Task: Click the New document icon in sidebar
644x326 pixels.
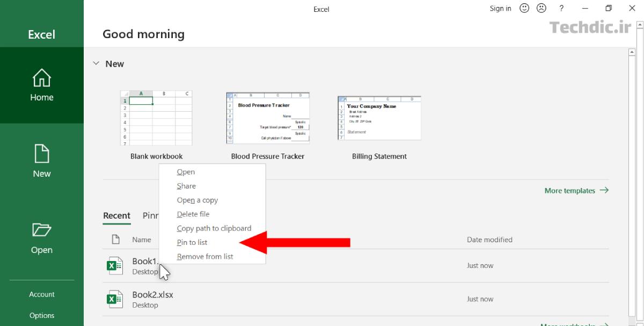Action: [x=42, y=154]
